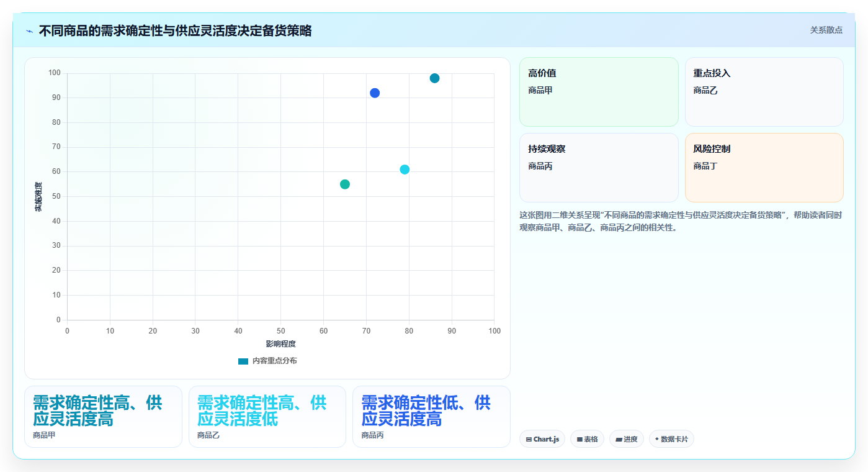Click the 需求确定性高、供应灵活度低 card

tap(267, 417)
